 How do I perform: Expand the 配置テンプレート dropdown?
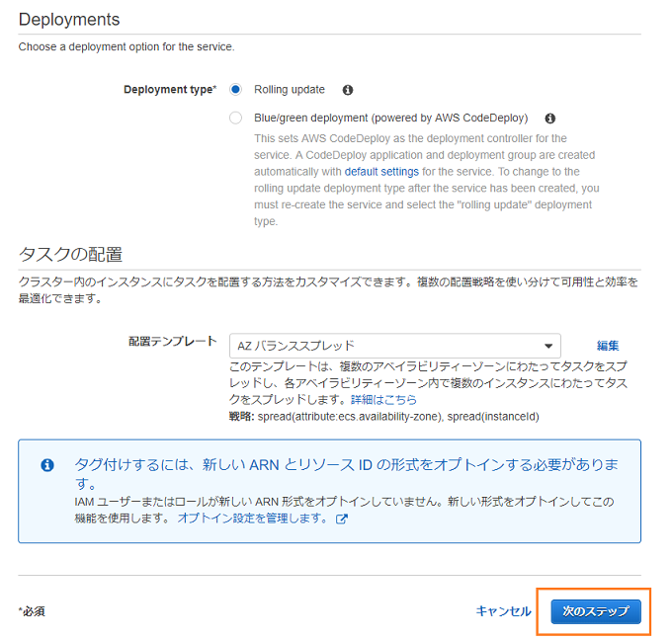pyautogui.click(x=394, y=346)
